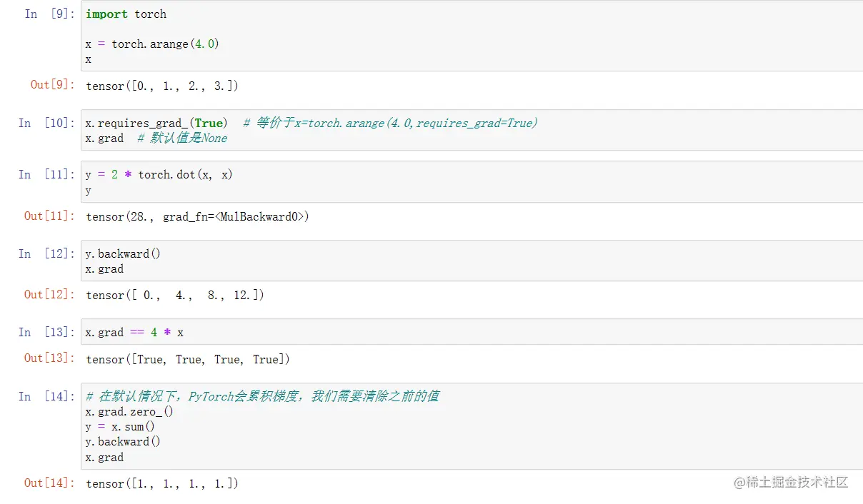Select the Out[12] output prompt
This screenshot has width=863, height=504.
pos(49,294)
